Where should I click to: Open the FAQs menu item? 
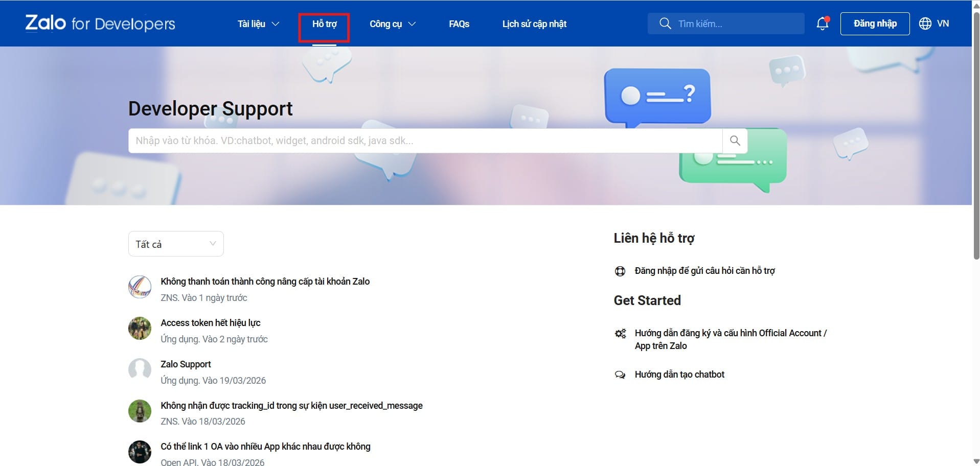pyautogui.click(x=459, y=24)
